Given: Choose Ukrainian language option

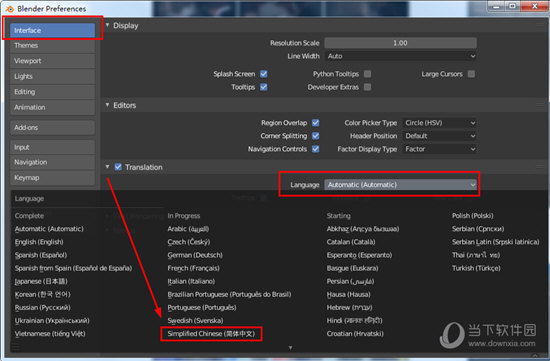Looking at the screenshot, I should (52, 321).
